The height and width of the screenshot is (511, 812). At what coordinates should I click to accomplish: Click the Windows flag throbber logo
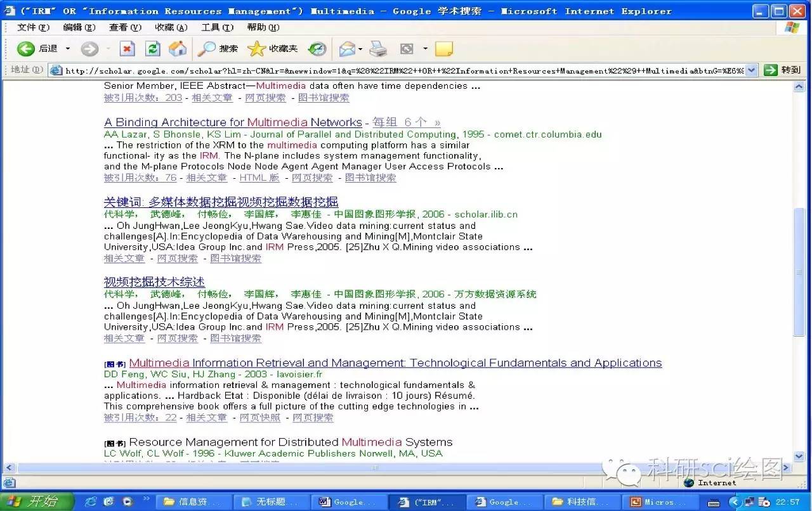coord(792,27)
